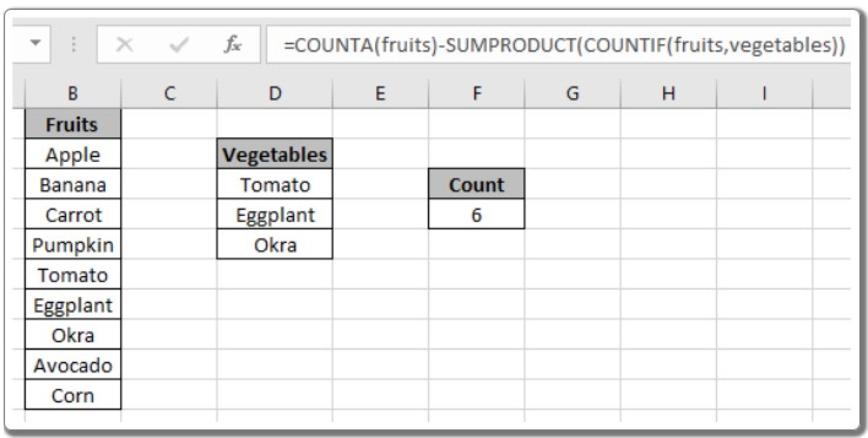Select the Vegetables header cell
Image resolution: width=868 pixels, height=438 pixels.
pyautogui.click(x=275, y=154)
